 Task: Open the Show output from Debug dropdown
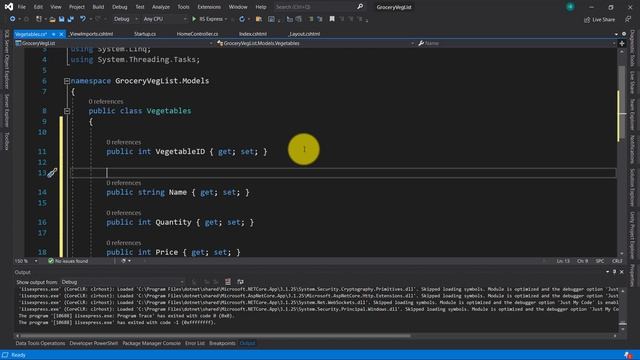122,282
